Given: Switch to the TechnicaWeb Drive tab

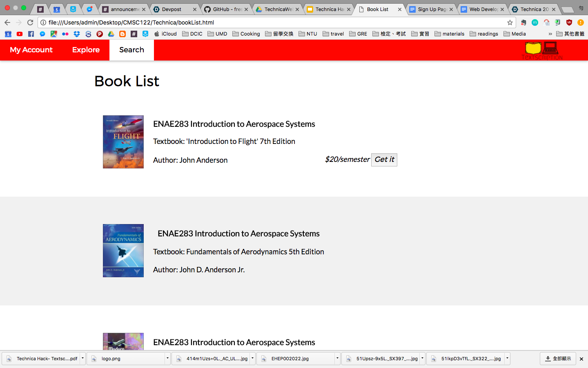Looking at the screenshot, I should coord(278,9).
